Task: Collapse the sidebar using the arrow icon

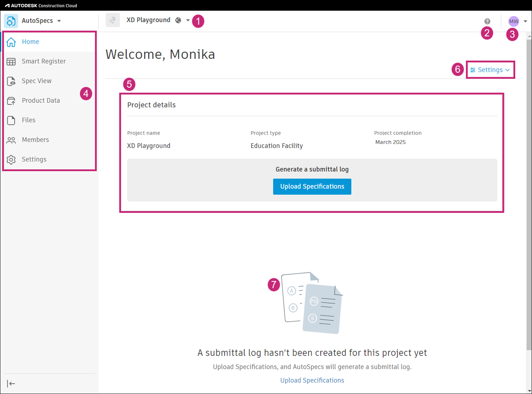Action: (11, 383)
